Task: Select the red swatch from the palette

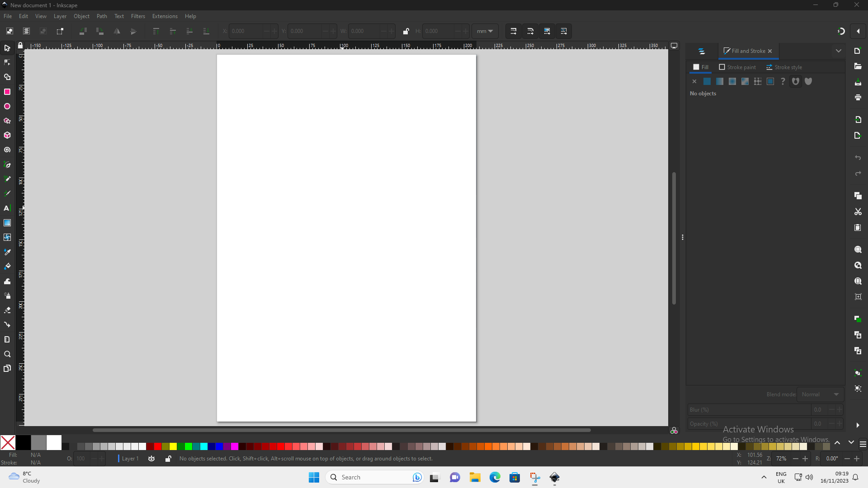Action: pyautogui.click(x=157, y=446)
